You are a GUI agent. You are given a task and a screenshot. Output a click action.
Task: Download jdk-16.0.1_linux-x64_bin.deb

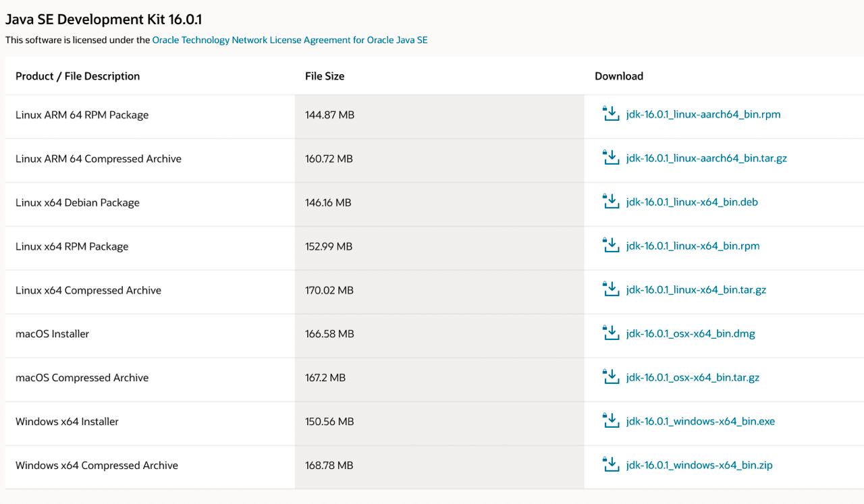pyautogui.click(x=692, y=202)
